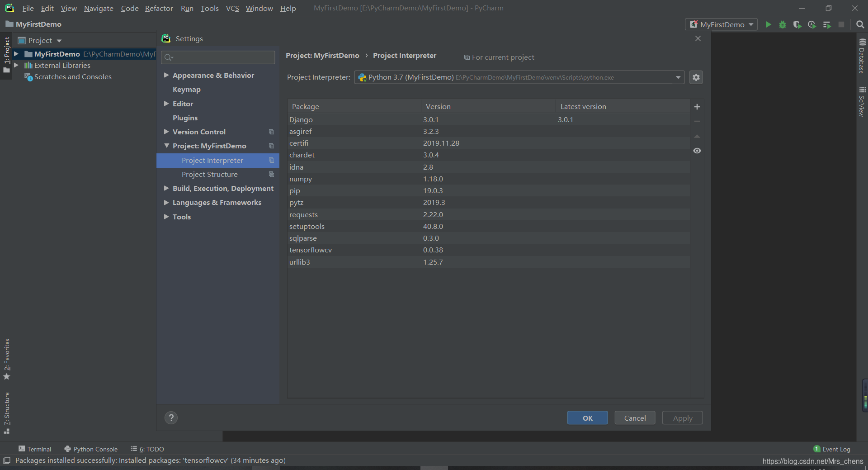868x470 pixels.
Task: Click OK in Settings dialog
Action: coord(587,418)
